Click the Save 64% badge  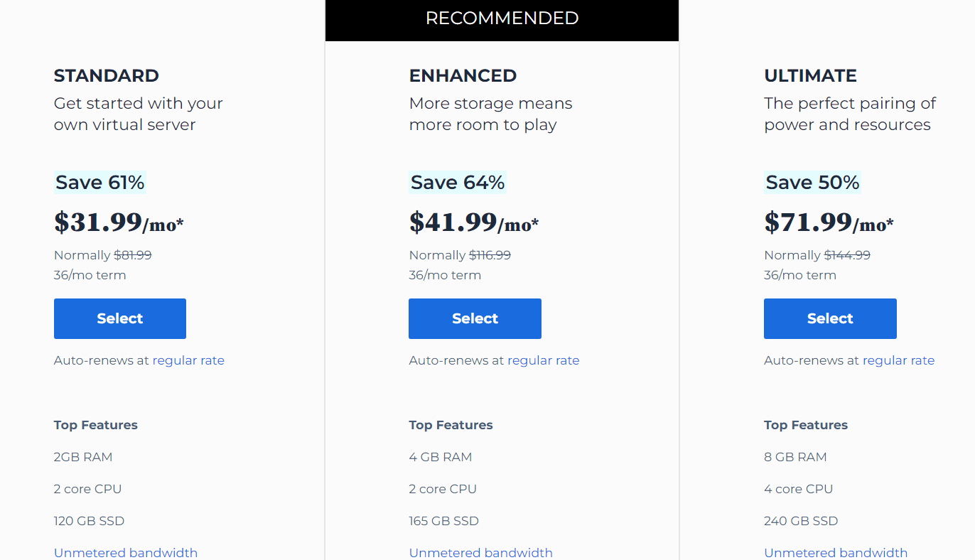point(458,183)
